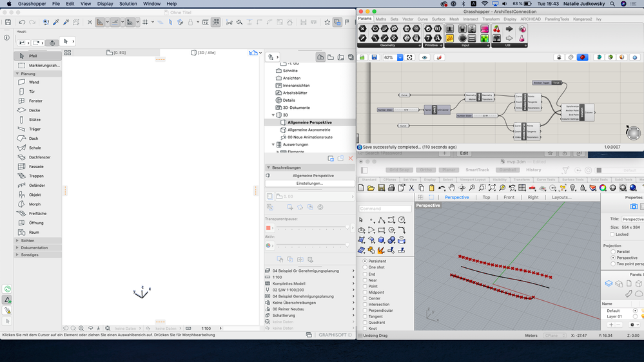Open the Grasshopper zoom percentage dropdown
The height and width of the screenshot is (362, 644).
pos(400,57)
